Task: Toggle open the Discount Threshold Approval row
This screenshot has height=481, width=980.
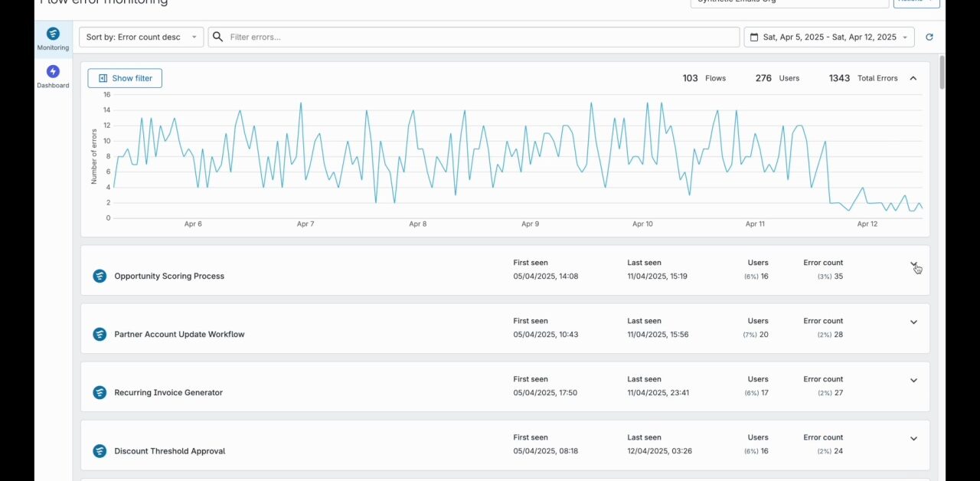Action: tap(913, 438)
